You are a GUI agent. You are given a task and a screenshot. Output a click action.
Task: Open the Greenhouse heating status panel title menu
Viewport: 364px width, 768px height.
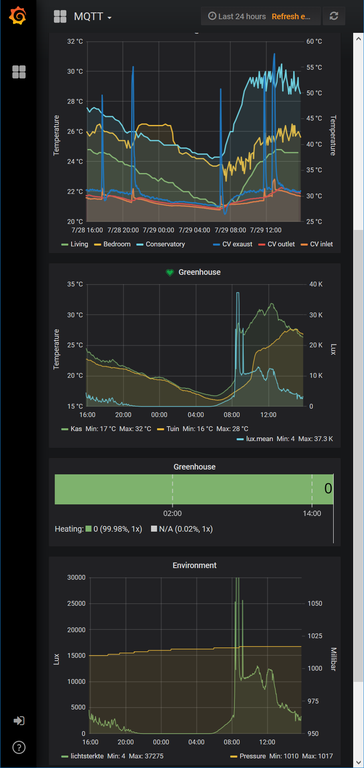click(x=194, y=467)
